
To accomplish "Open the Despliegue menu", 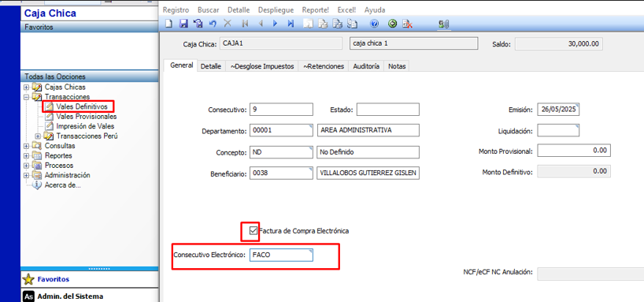I will point(276,10).
